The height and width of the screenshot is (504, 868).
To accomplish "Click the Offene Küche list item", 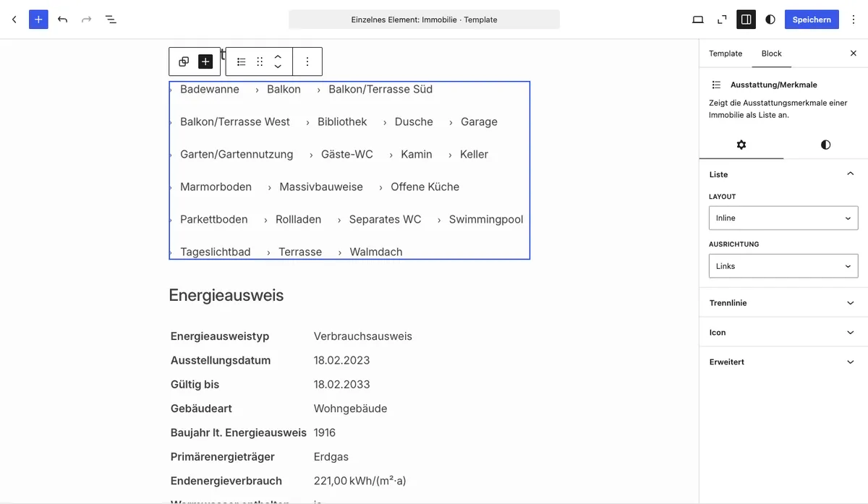I will click(425, 187).
